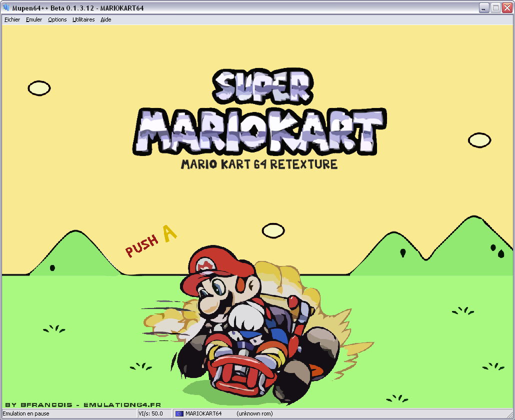This screenshot has width=515, height=420.
Task: Maximize the Mupen64++ window
Action: (495, 8)
